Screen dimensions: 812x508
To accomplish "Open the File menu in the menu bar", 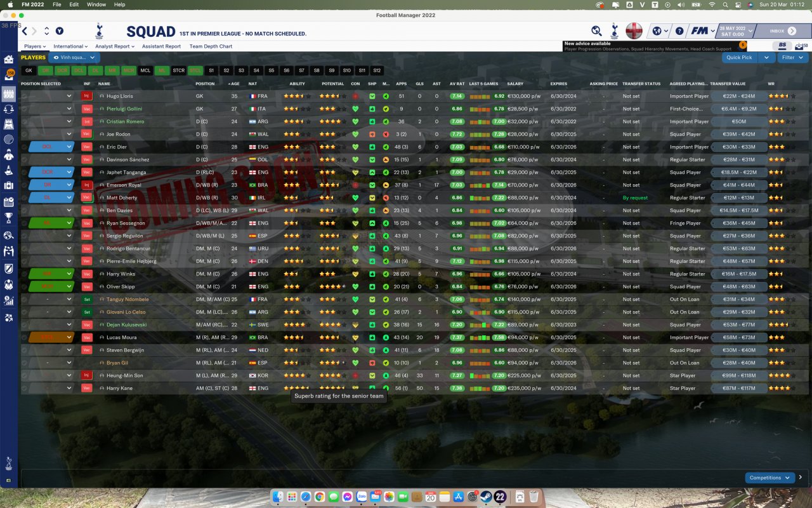I will pos(57,4).
